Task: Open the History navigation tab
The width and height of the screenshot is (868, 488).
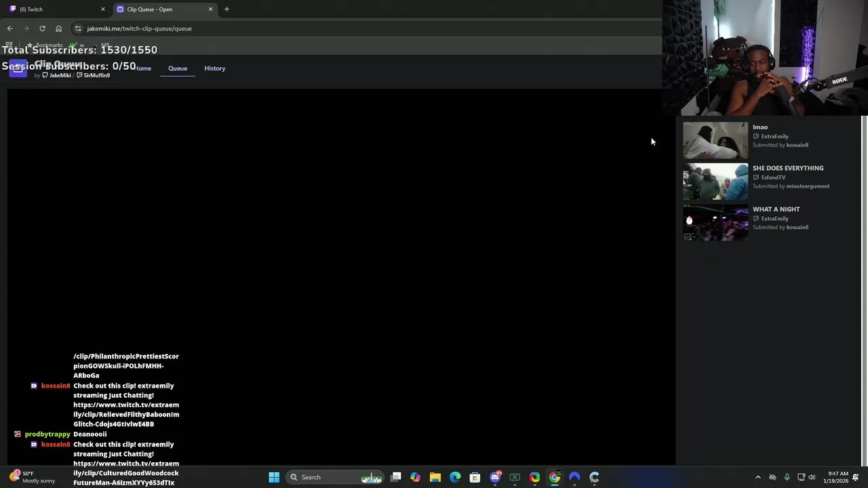Action: coord(215,68)
